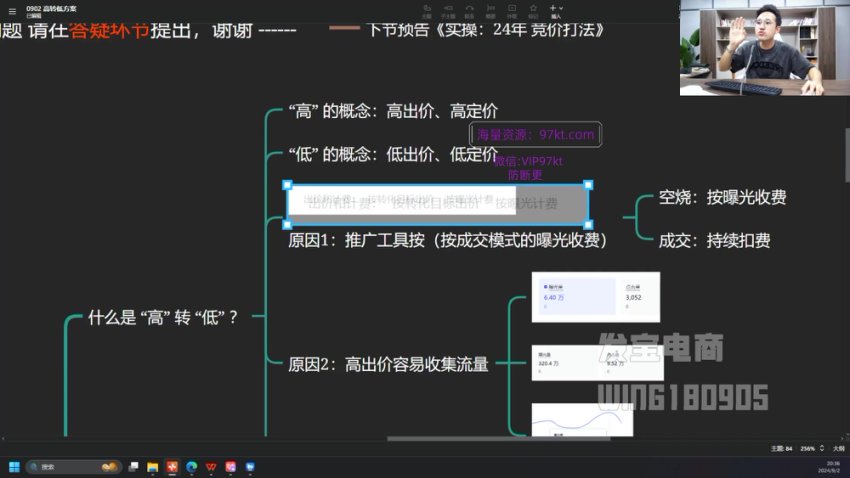
Task: Click the 联系 (Relationship) toolbar icon
Action: click(x=469, y=11)
